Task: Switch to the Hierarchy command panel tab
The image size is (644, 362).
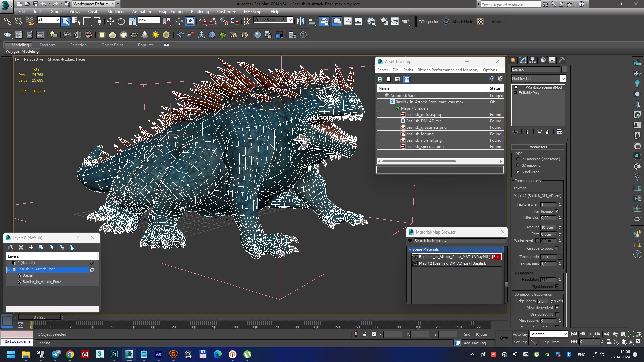Action: [x=533, y=60]
